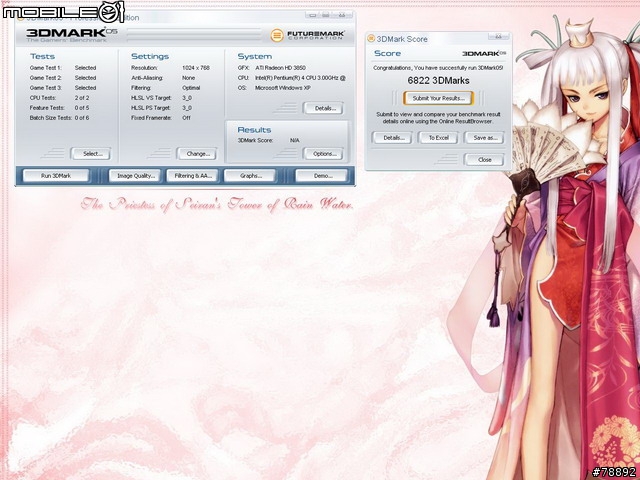This screenshot has height=480, width=640.
Task: Click Feature Tests 0 of 5 value
Action: (x=82, y=108)
